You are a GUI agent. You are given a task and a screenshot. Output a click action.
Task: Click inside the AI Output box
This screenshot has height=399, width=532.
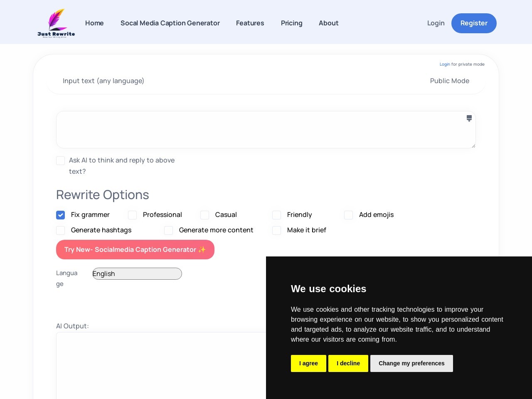[x=161, y=366]
